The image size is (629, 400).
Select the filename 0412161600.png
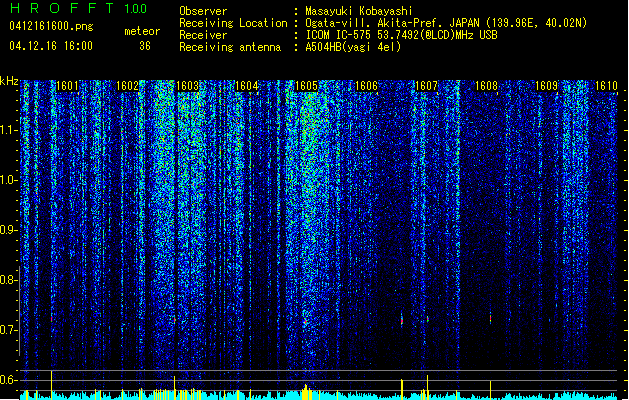[51, 26]
